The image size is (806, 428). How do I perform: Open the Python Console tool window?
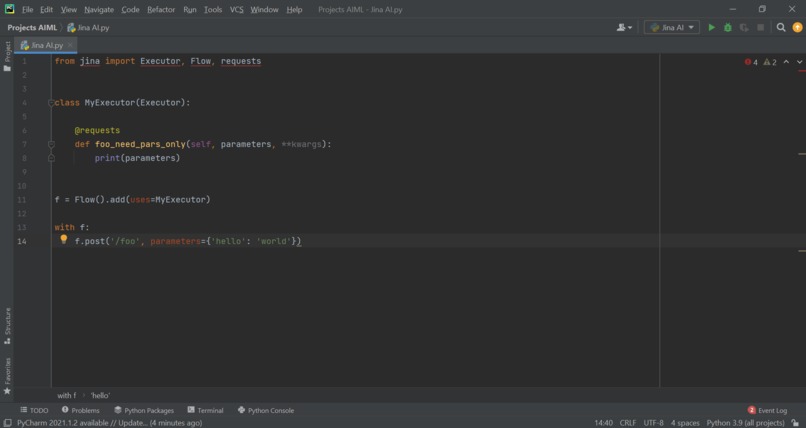coord(266,410)
